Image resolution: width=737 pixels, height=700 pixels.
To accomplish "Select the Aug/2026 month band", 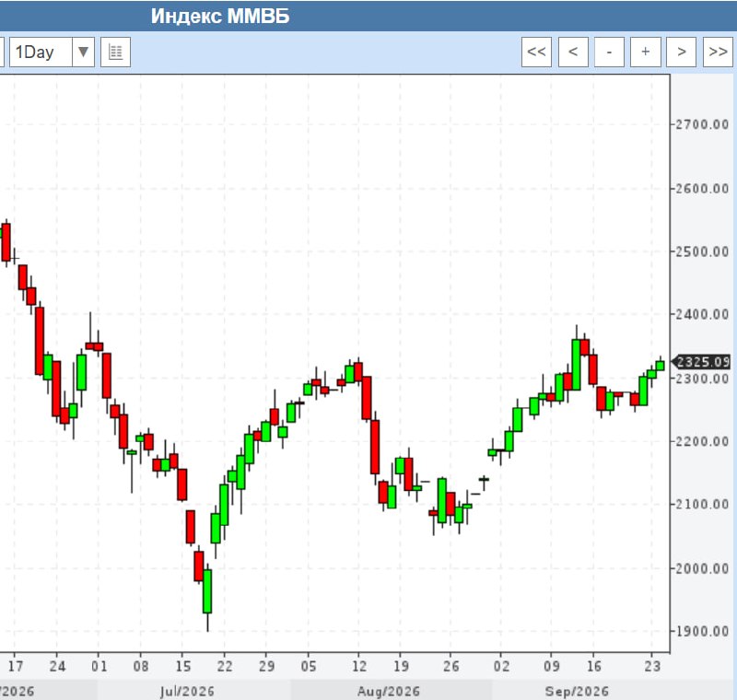I will click(391, 691).
